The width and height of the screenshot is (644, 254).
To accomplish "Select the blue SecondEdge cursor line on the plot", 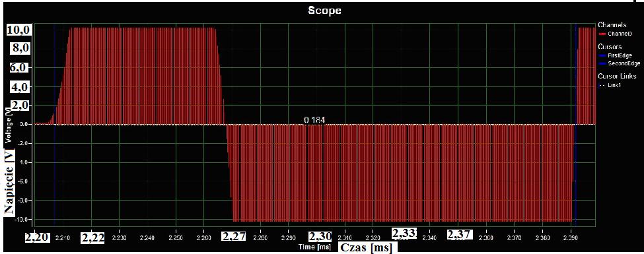I will click(x=575, y=125).
